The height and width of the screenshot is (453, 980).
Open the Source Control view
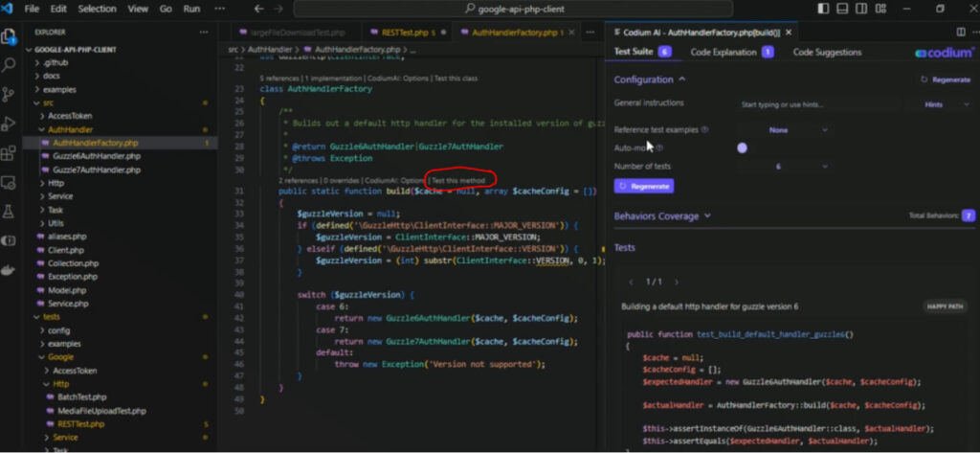coord(9,94)
